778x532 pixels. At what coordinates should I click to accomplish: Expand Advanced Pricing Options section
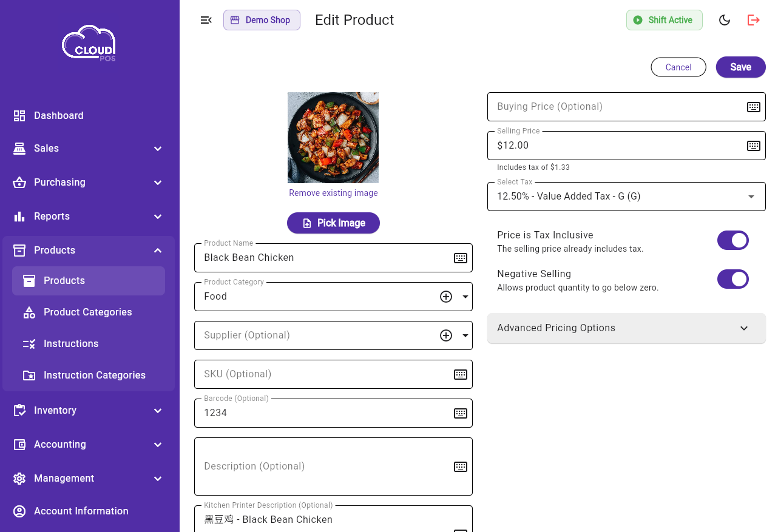coord(626,328)
